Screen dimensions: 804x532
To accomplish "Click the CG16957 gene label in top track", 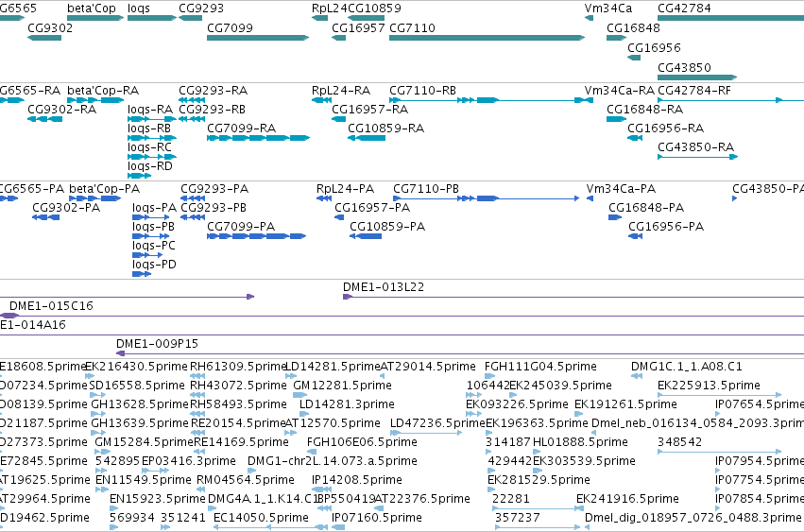I will [x=358, y=27].
